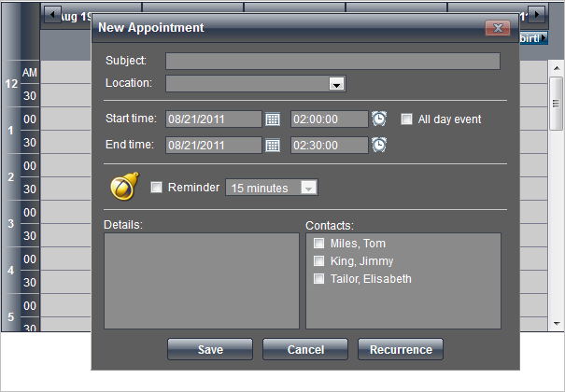The width and height of the screenshot is (565, 392).
Task: Focus the Details text area
Action: coord(201,281)
